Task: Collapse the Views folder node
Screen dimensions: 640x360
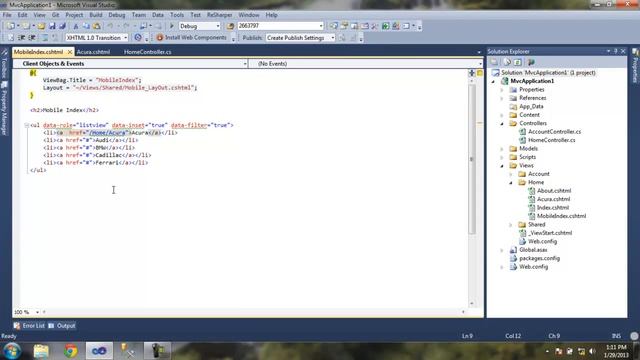Action: pyautogui.click(x=502, y=166)
